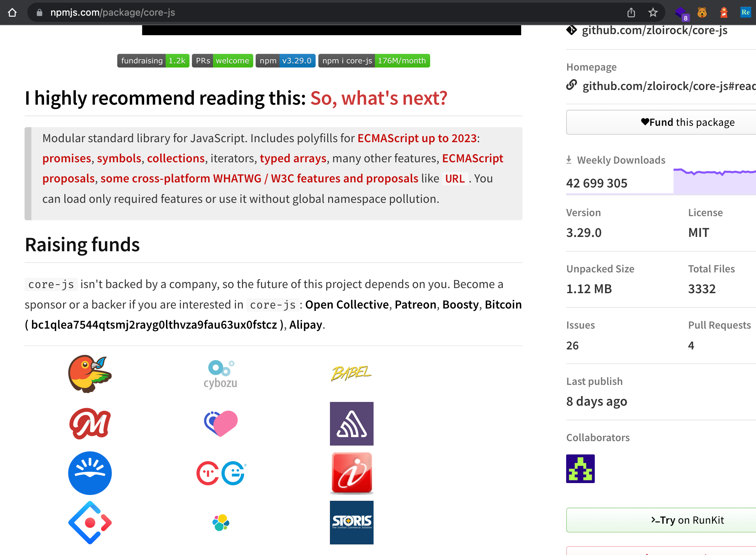Bookmark the page with the star icon
The image size is (756, 555).
click(652, 12)
